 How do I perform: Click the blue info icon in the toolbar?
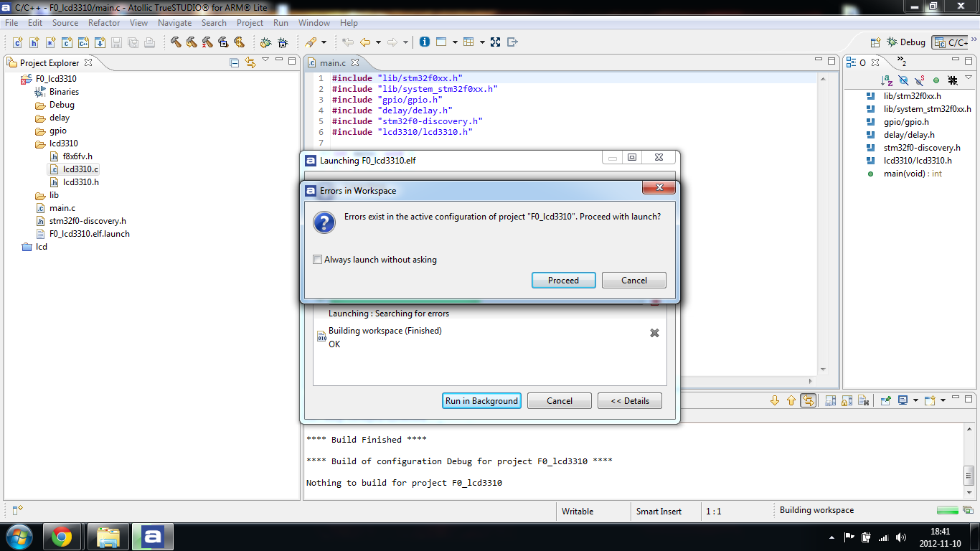425,42
